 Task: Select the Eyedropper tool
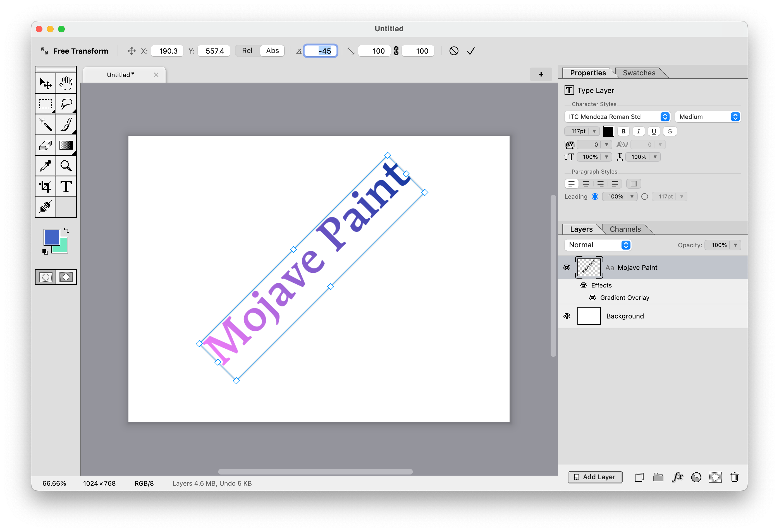[46, 166]
